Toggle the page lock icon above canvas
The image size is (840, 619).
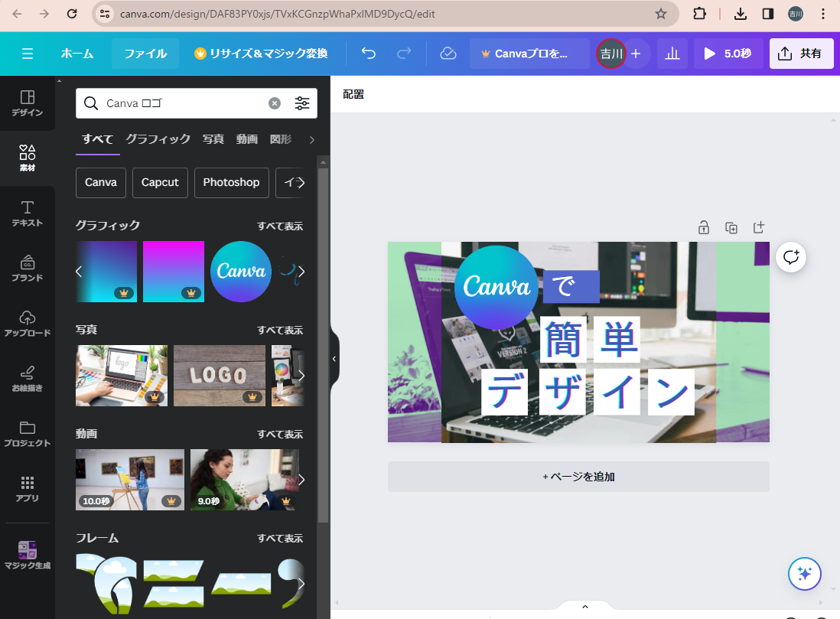point(704,227)
